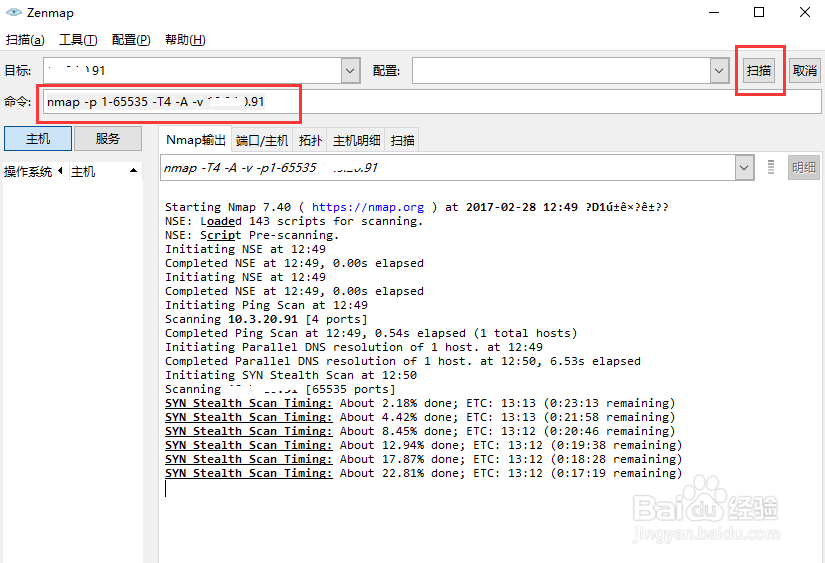
Task: Click the 命令 nmap command input field
Action: coord(431,102)
